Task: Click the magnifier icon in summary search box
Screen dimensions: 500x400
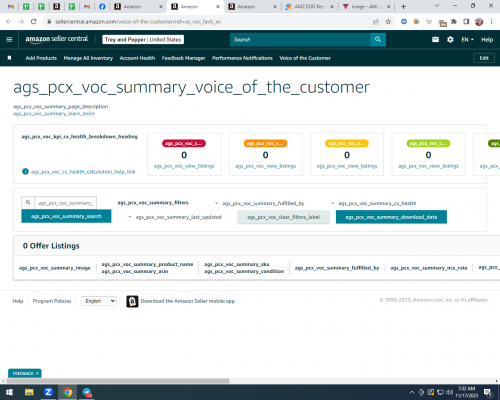Action: pos(28,202)
